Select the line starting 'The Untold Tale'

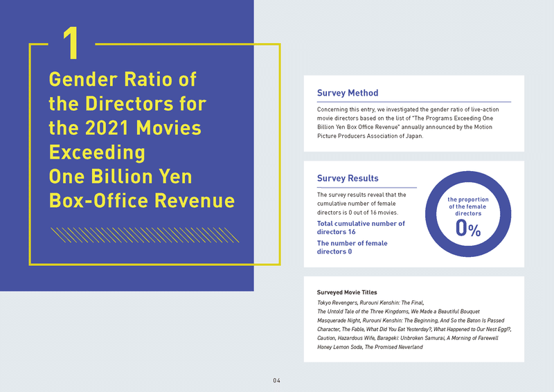[x=398, y=312]
